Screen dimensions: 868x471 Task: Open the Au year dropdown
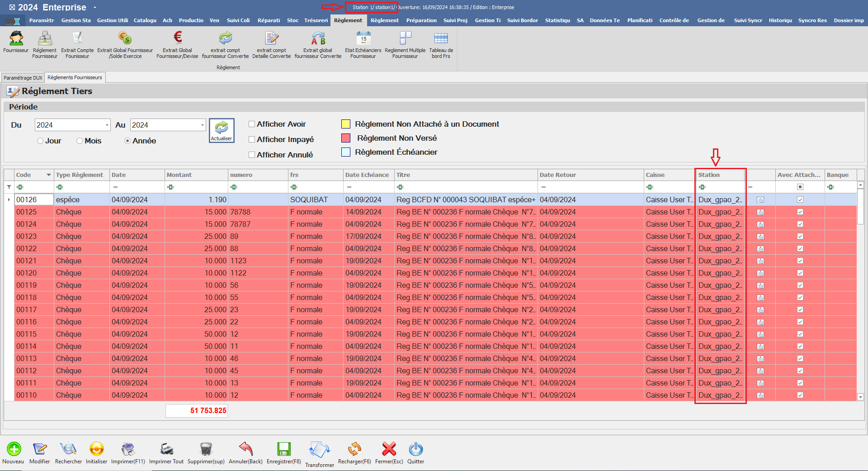coord(202,125)
